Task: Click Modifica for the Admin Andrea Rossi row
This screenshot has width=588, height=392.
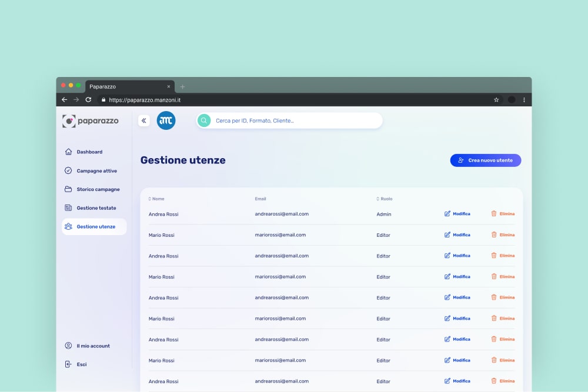Action: (x=457, y=214)
